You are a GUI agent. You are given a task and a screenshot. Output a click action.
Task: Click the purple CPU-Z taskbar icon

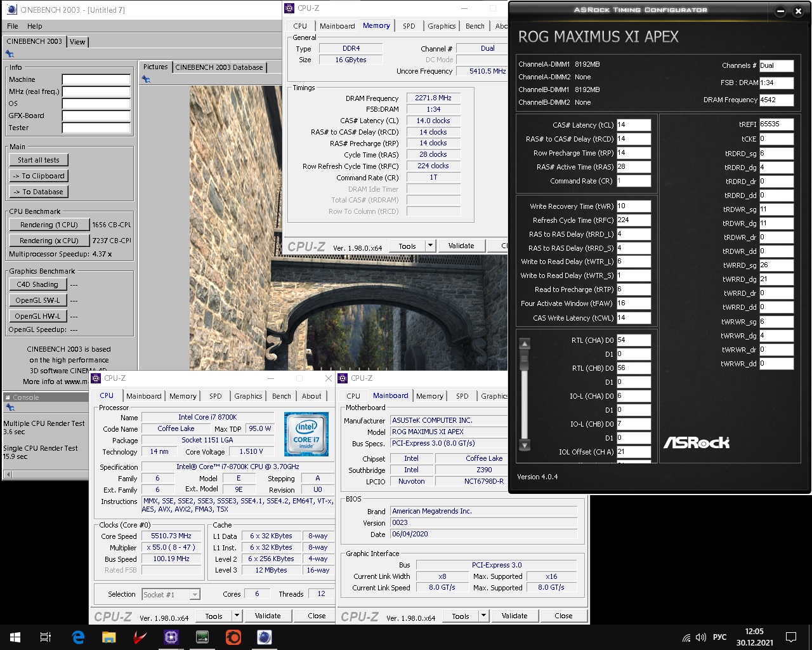pos(171,637)
